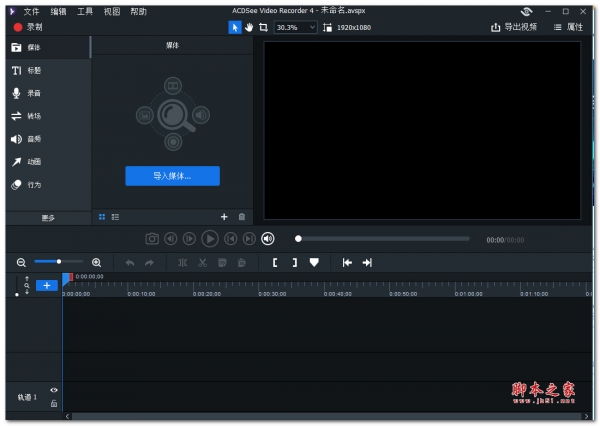
Task: Select the 转场 tab in sidebar
Action: coord(34,116)
